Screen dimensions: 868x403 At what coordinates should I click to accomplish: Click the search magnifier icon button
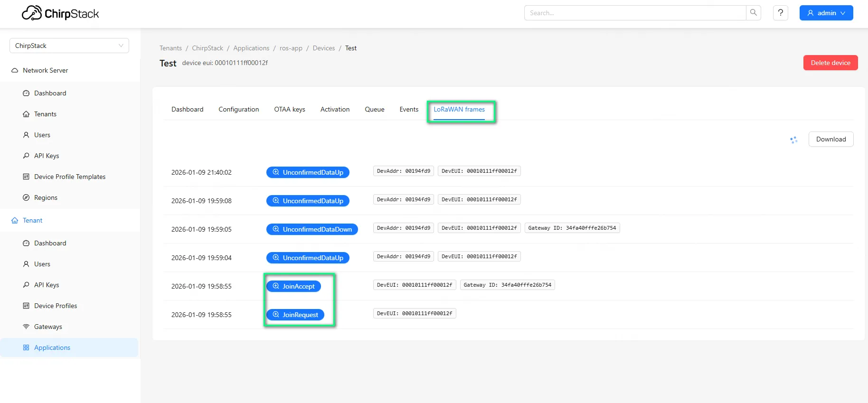pos(753,13)
